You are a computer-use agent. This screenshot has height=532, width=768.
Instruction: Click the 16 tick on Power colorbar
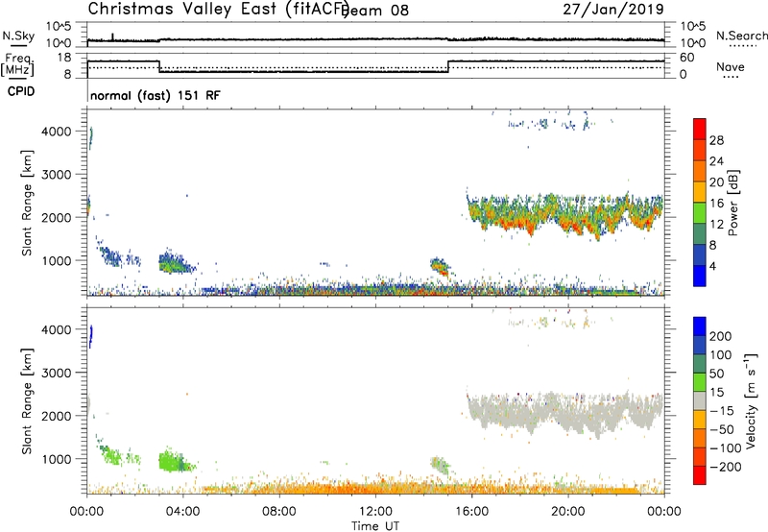pyautogui.click(x=716, y=204)
